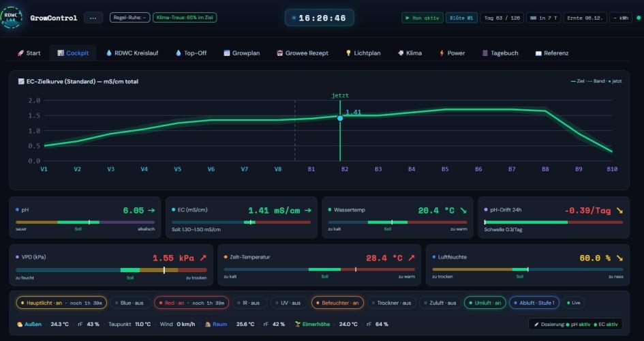The image size is (644, 341).
Task: Switch to the Growplan tab
Action: point(242,53)
